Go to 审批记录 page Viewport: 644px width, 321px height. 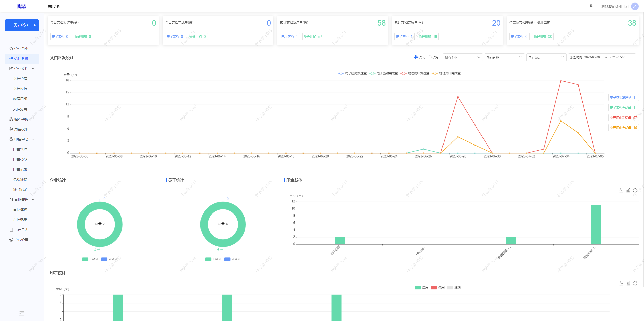click(20, 220)
